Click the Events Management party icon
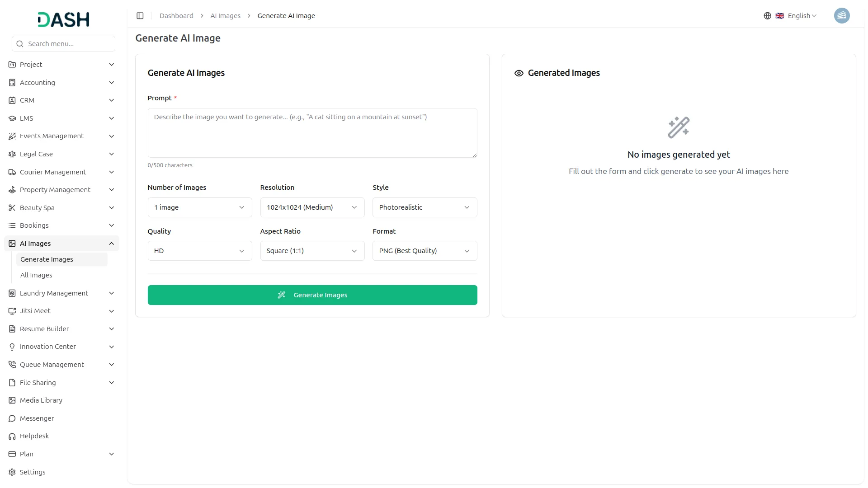The height and width of the screenshot is (488, 868). (12, 136)
